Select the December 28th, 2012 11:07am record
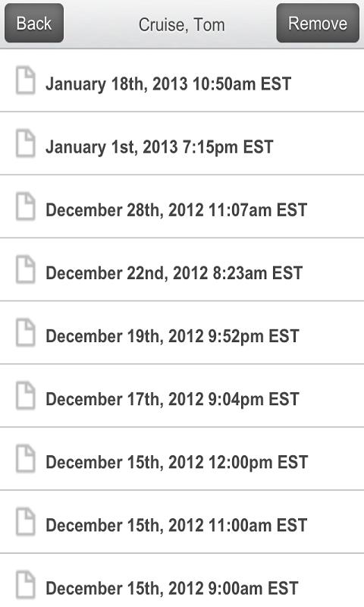The width and height of the screenshot is (364, 607). click(182, 206)
